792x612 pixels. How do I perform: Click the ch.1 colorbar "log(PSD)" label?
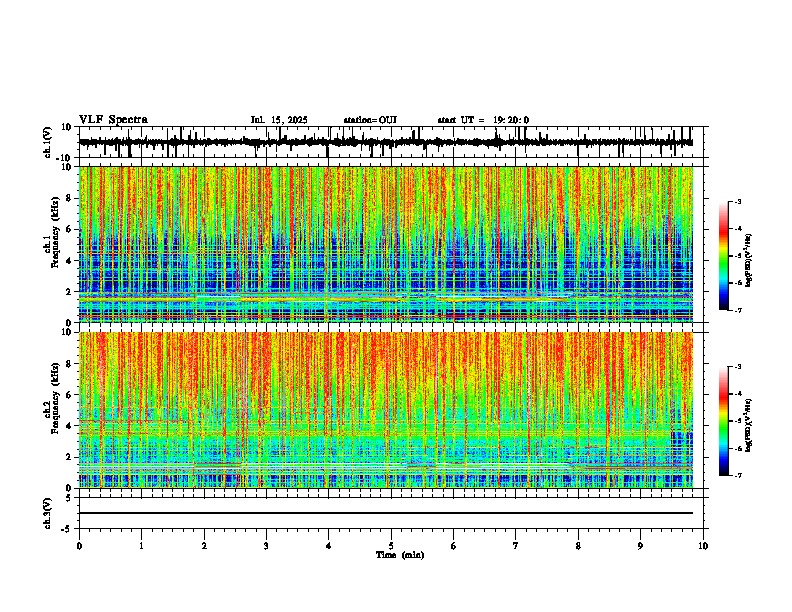click(748, 260)
